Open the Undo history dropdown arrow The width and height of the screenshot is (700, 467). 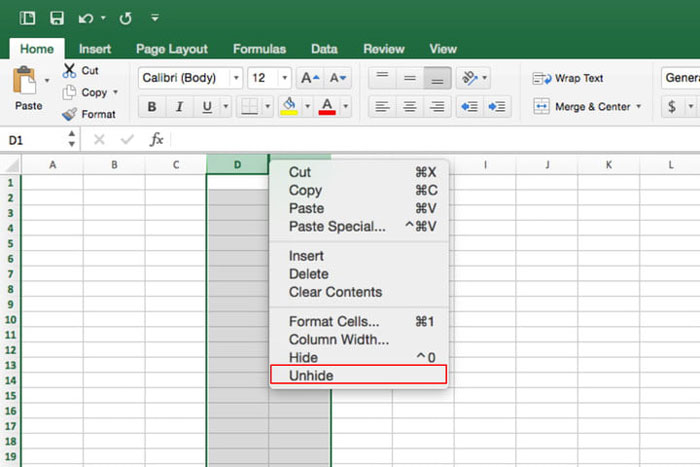click(103, 18)
